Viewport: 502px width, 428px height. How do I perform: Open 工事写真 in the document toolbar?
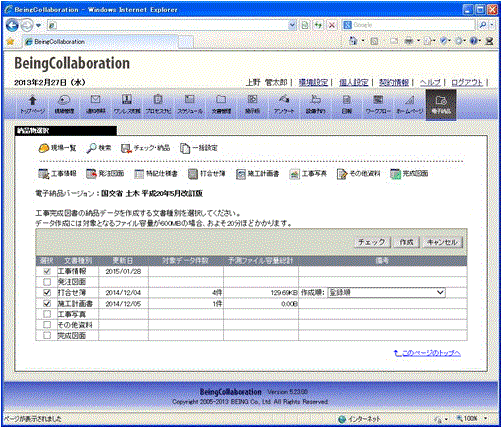pyautogui.click(x=308, y=173)
